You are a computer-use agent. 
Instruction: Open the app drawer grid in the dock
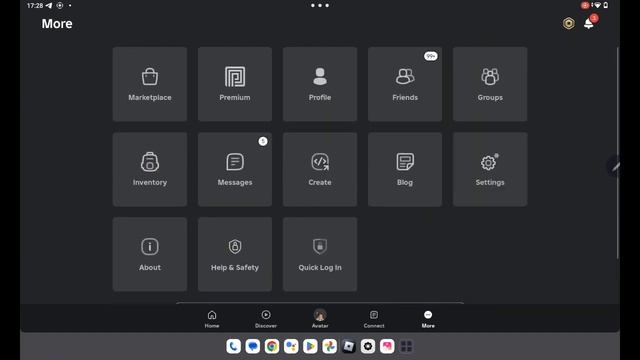406,347
